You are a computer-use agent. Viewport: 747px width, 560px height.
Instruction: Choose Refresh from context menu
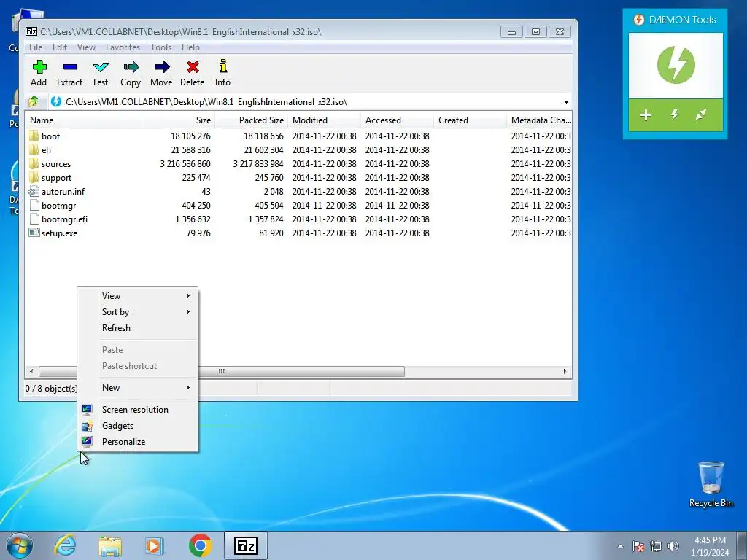[x=138, y=328]
